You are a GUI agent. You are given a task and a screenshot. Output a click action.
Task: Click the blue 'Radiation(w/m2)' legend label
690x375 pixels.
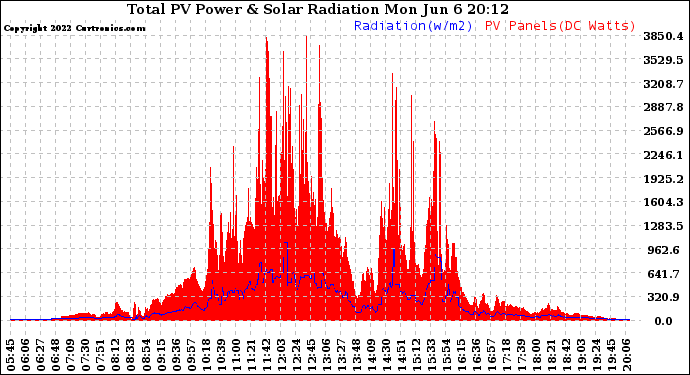click(413, 26)
